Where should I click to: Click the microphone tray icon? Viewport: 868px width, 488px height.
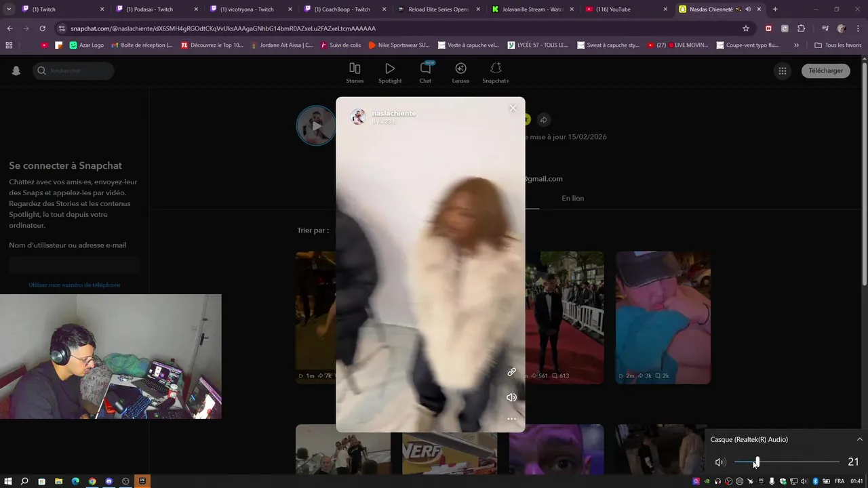point(772,481)
